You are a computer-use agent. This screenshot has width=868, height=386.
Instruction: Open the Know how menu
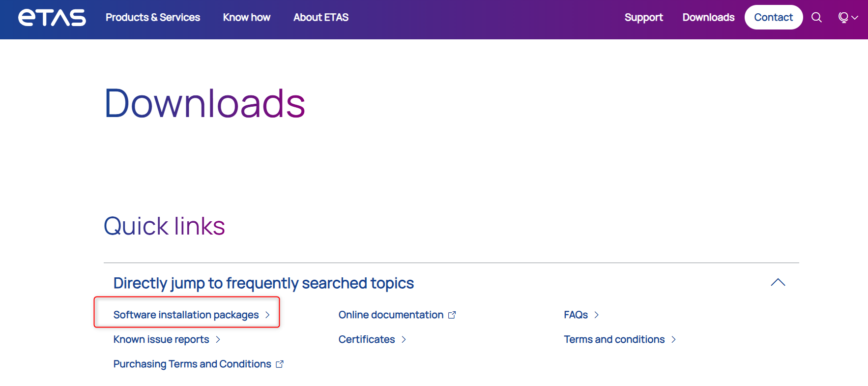[247, 18]
